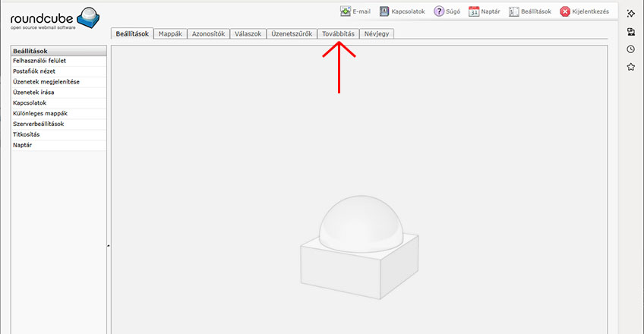Switch to the Mappák tab

(170, 33)
